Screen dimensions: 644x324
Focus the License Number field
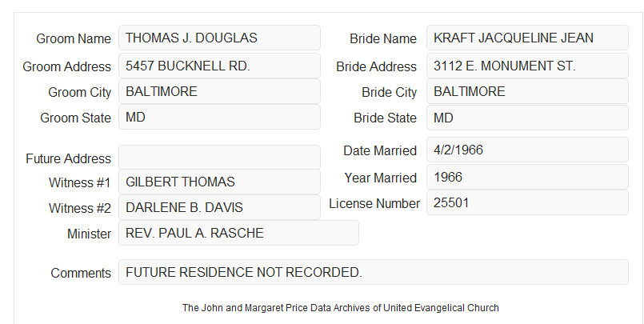point(527,202)
